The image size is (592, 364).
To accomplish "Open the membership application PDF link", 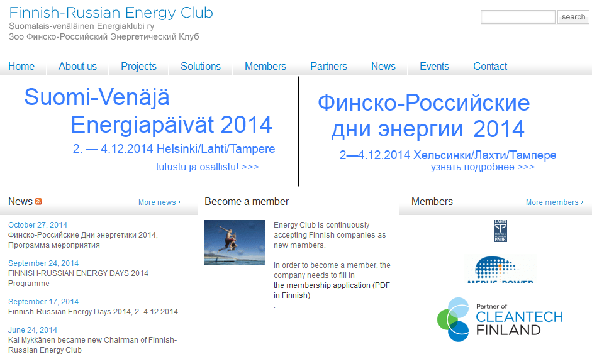I will point(332,290).
